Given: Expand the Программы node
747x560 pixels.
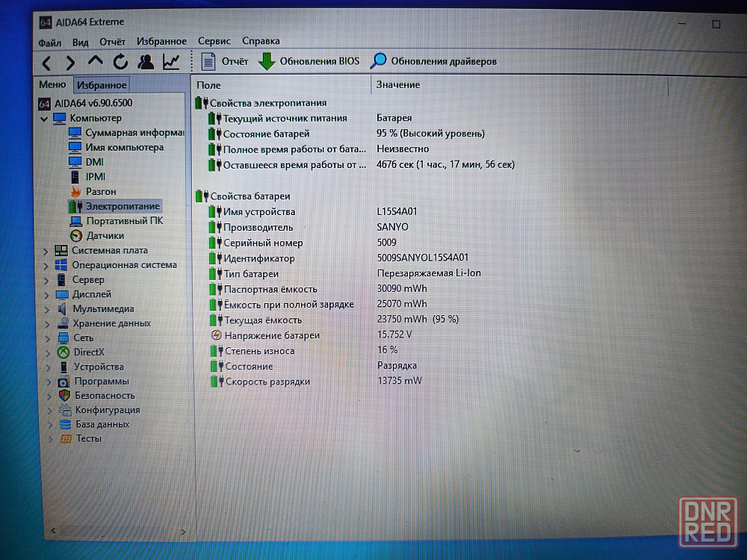Looking at the screenshot, I should tap(49, 382).
